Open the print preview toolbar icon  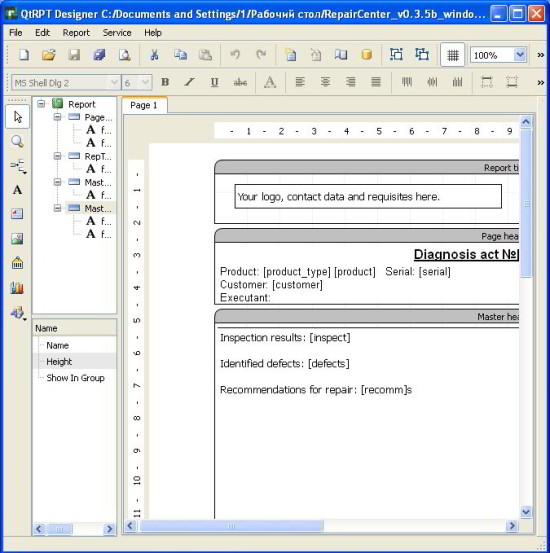click(125, 55)
